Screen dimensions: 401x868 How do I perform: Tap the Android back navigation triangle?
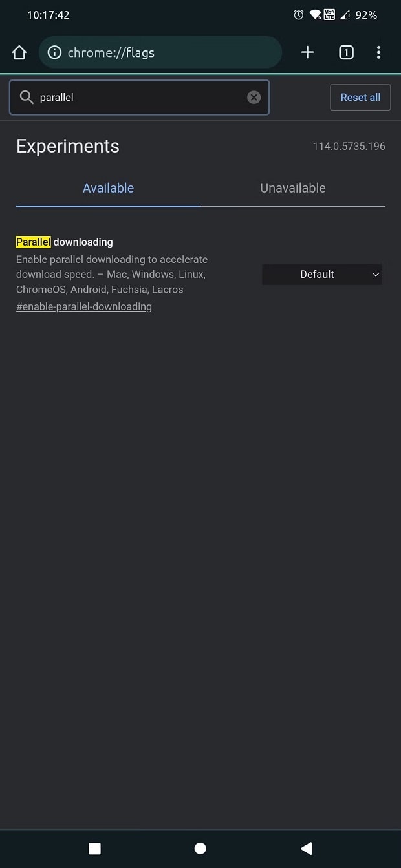coord(307,848)
